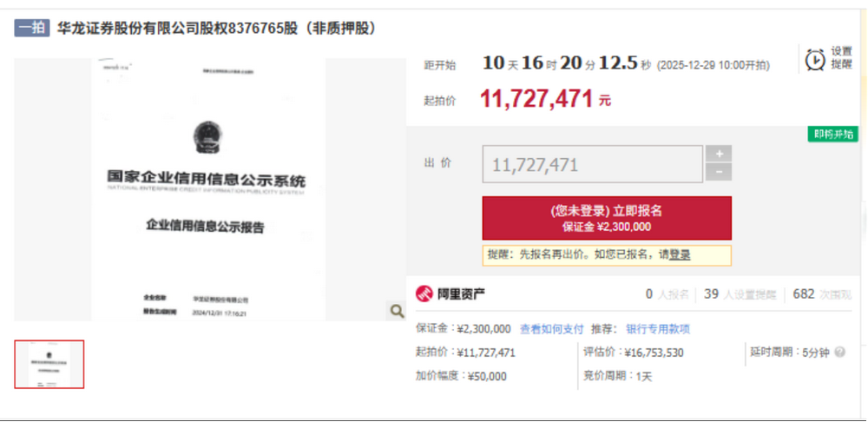Select the document thumbnail with red border
This screenshot has width=868, height=422.
click(49, 364)
